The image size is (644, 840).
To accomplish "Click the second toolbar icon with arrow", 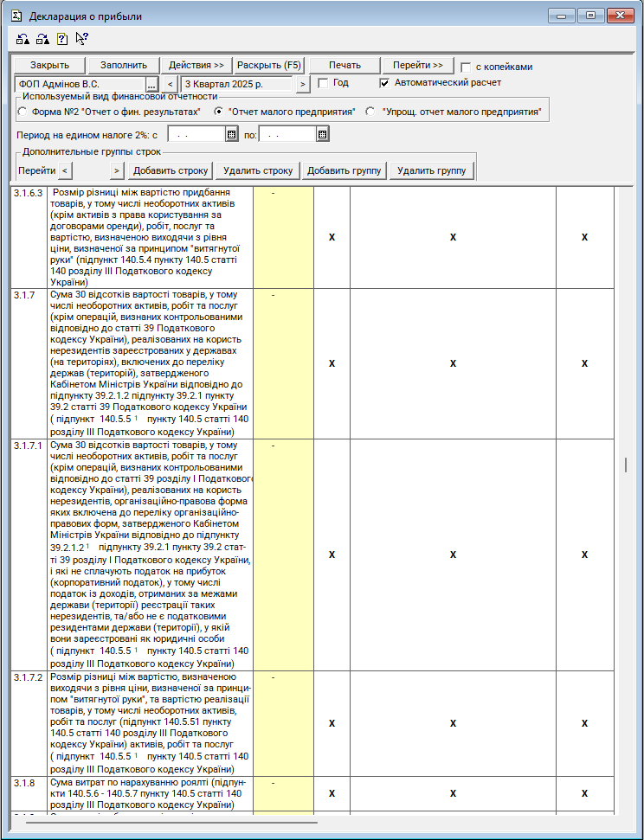I will 42,39.
